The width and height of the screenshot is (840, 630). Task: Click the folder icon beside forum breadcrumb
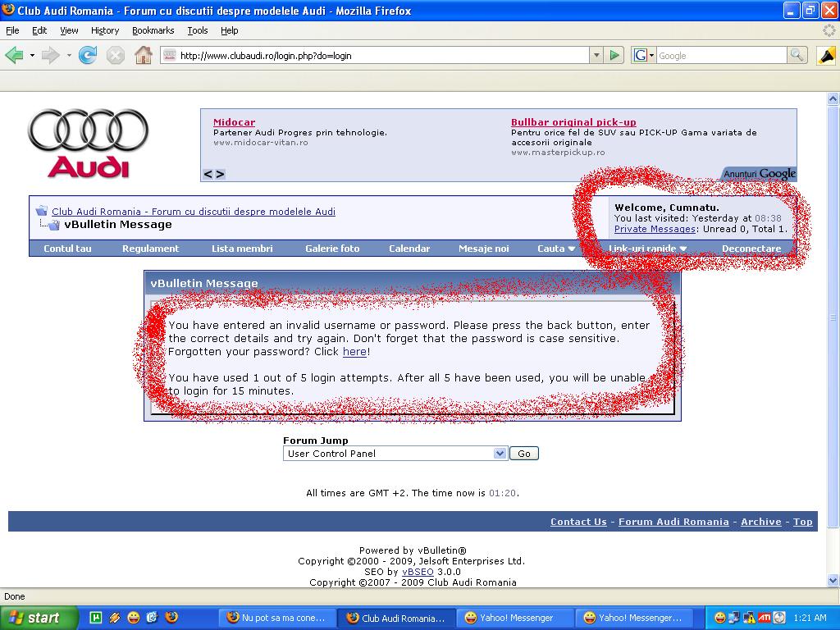[x=42, y=211]
